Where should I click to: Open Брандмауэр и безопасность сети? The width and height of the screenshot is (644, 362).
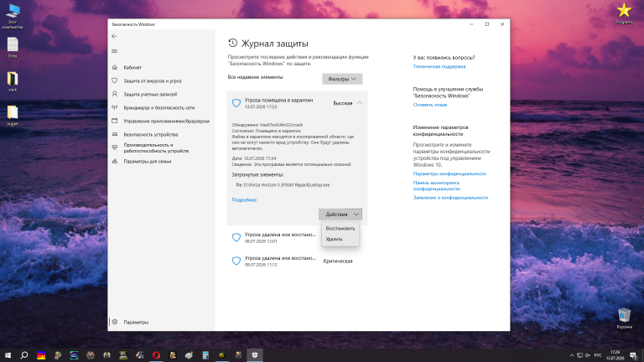click(x=159, y=107)
